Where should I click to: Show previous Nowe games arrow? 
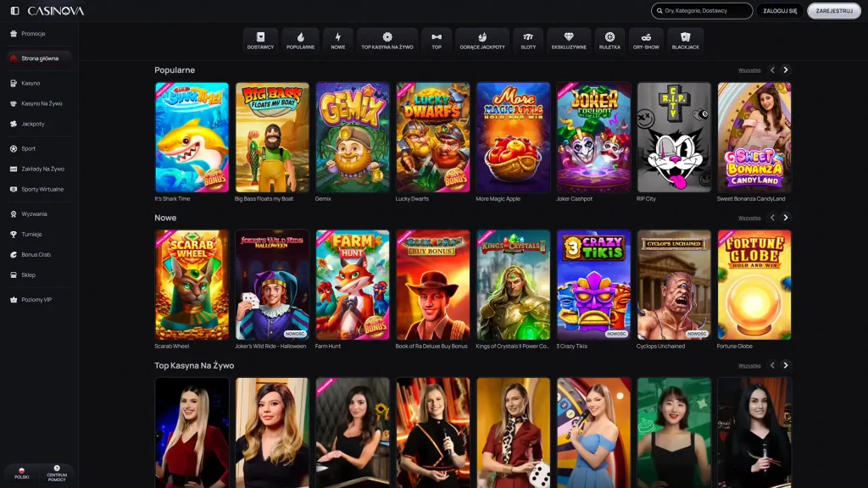[x=772, y=218]
